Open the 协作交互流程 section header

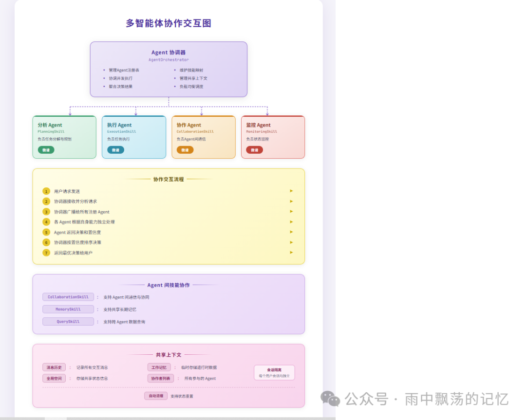pyautogui.click(x=169, y=178)
